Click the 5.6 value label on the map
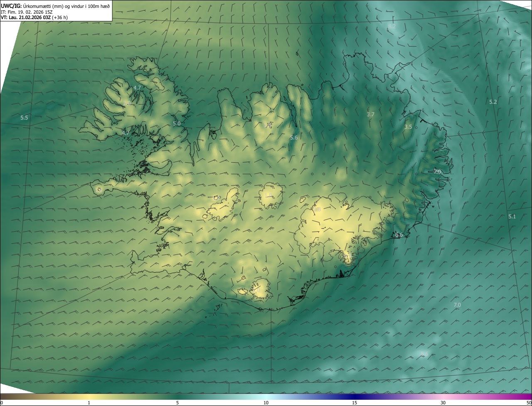 point(294,138)
